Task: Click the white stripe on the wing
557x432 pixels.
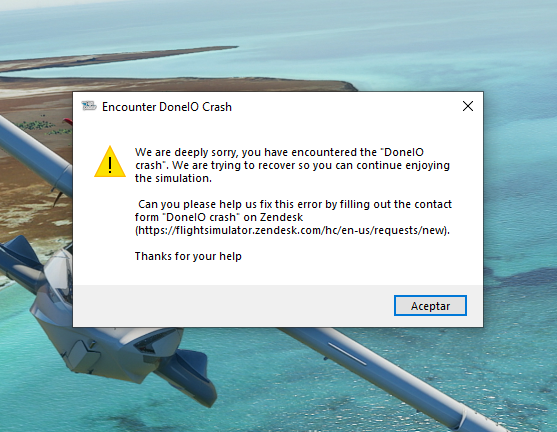Action: click(347, 354)
